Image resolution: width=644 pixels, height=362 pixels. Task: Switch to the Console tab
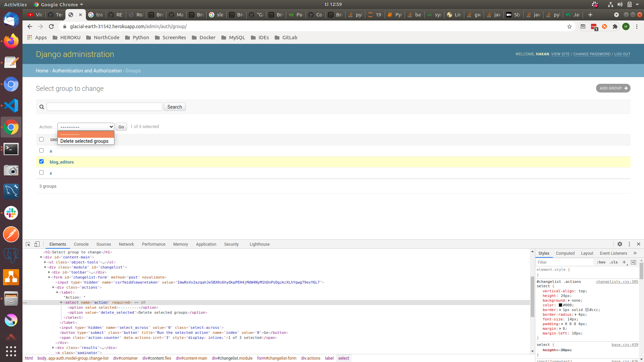(x=81, y=244)
